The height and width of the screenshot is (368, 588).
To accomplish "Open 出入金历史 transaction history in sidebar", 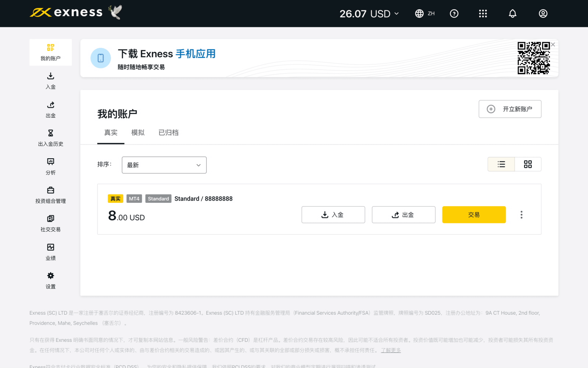I will pos(51,138).
